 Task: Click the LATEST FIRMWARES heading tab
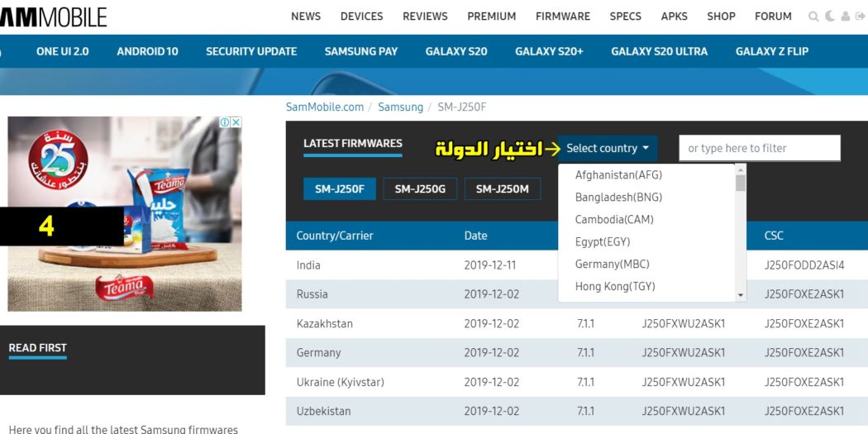(x=353, y=143)
